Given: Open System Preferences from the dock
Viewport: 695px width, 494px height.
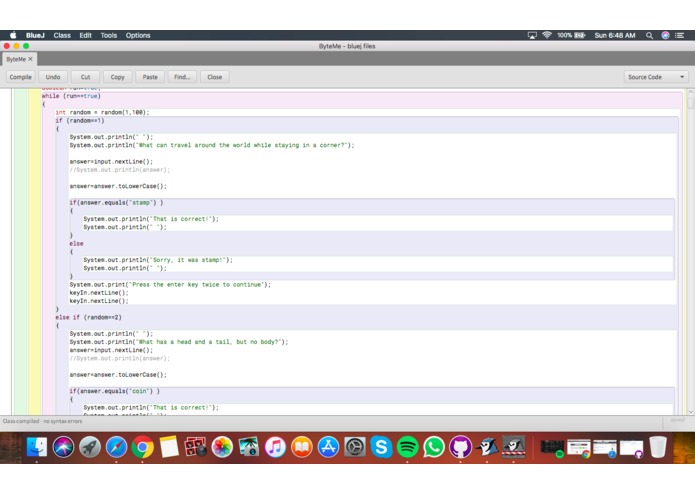Looking at the screenshot, I should [355, 447].
